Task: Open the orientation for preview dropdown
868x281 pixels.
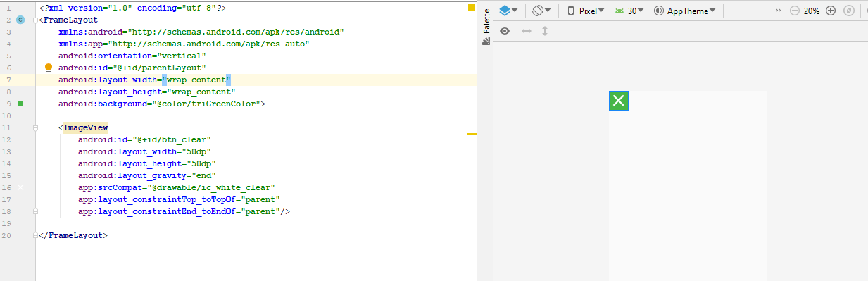Action: [x=541, y=11]
